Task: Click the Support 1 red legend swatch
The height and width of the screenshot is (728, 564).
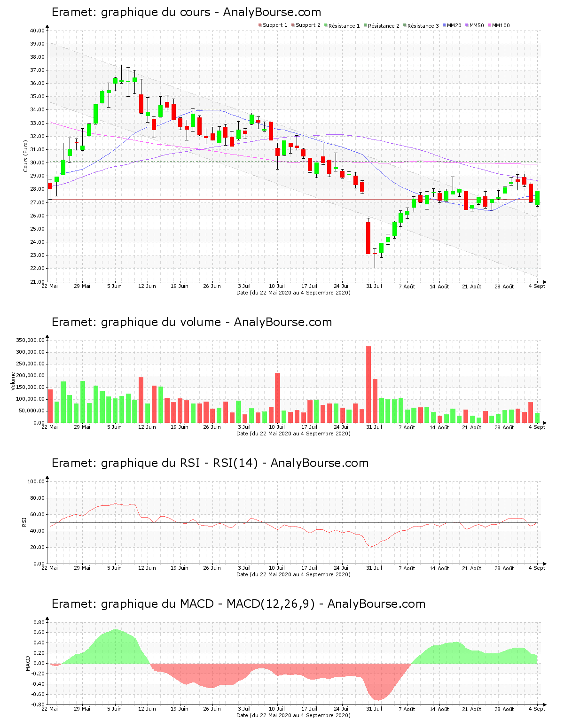Action: (260, 25)
